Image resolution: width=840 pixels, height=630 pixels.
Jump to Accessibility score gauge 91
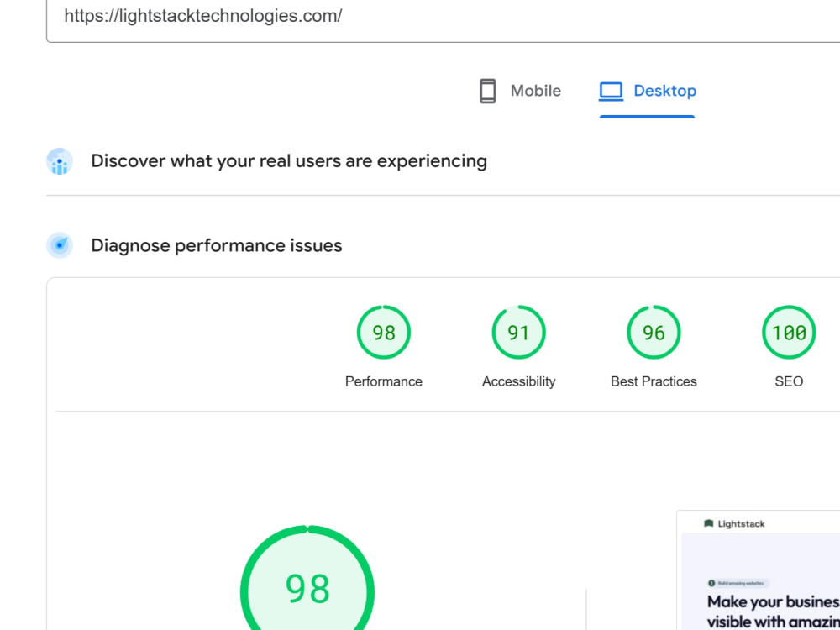(x=518, y=332)
